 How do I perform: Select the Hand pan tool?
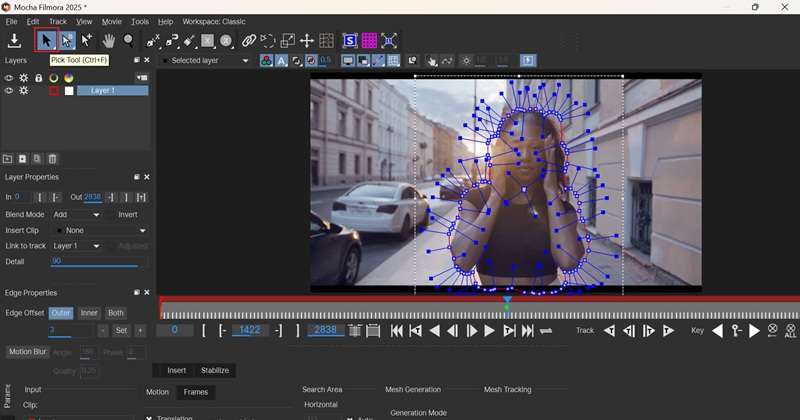(108, 40)
